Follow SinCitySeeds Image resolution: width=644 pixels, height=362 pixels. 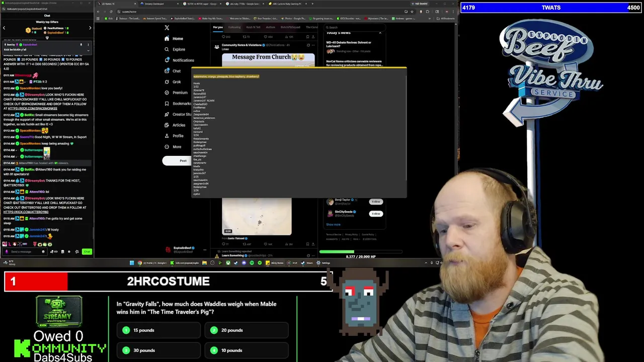(x=376, y=214)
